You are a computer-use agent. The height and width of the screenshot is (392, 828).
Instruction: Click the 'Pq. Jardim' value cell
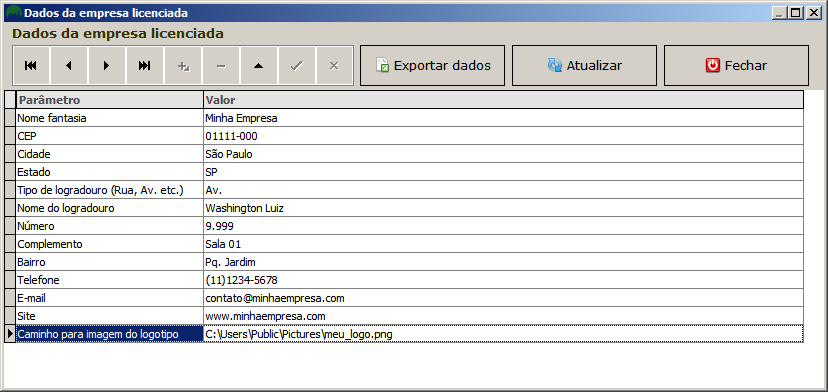click(x=504, y=262)
